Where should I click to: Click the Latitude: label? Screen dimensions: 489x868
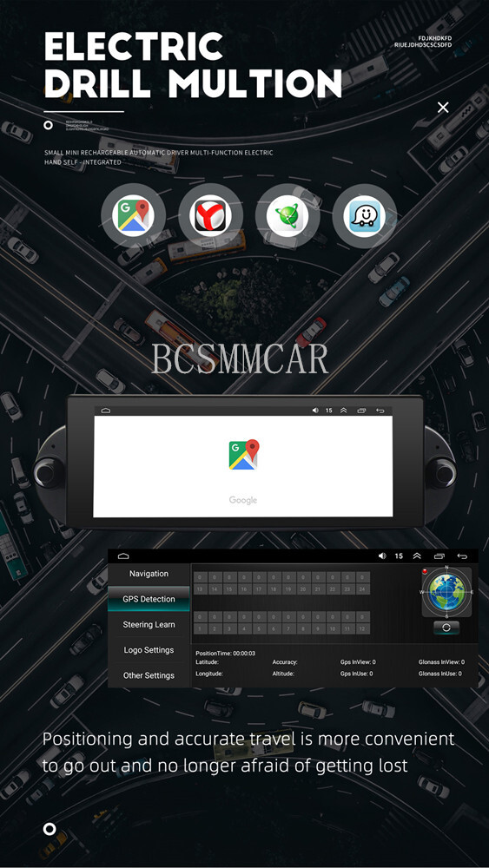[207, 662]
